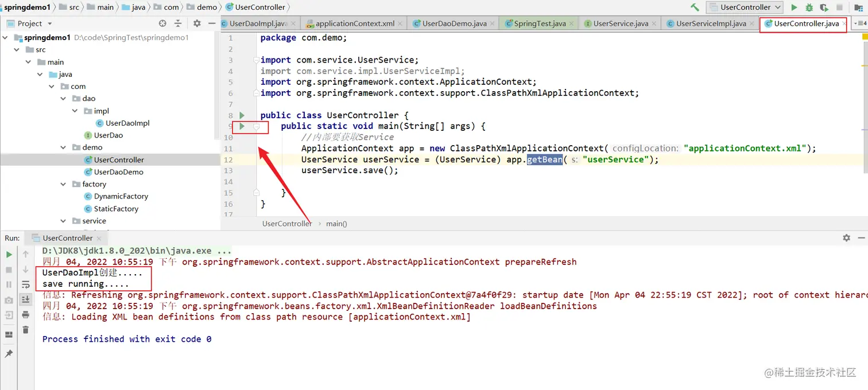
Task: Hide the Project tool window
Action: (212, 24)
